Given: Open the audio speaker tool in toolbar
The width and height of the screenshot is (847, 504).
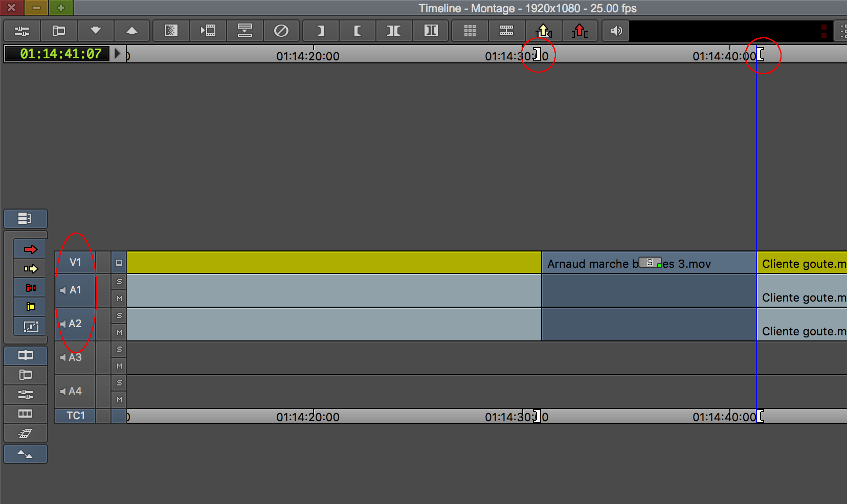Looking at the screenshot, I should 616,31.
